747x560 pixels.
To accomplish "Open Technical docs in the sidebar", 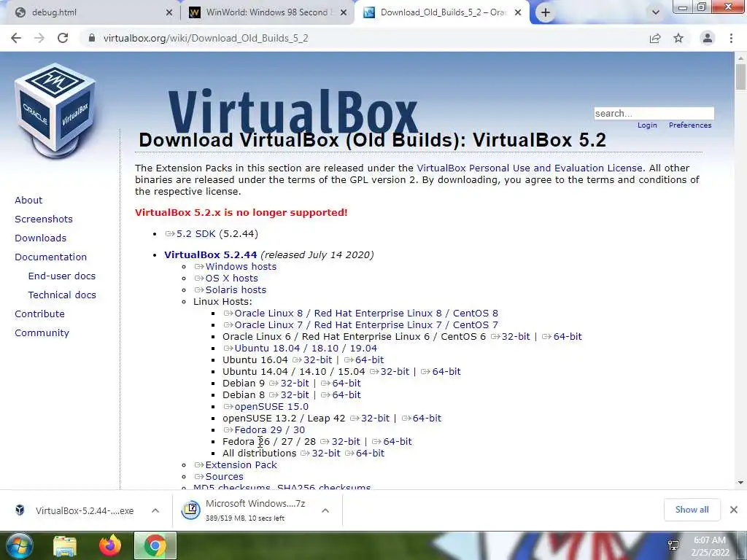I will point(62,295).
